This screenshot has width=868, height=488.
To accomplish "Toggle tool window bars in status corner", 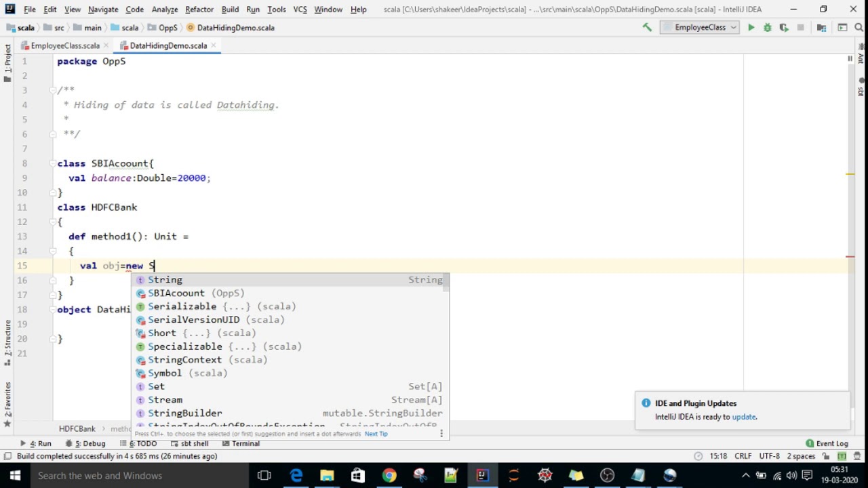I will [7, 456].
